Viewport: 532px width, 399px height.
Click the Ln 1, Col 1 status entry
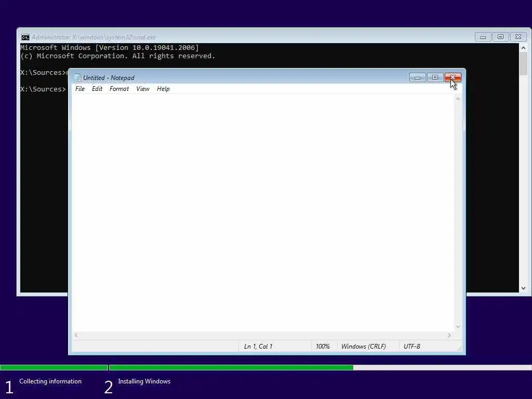tap(258, 347)
